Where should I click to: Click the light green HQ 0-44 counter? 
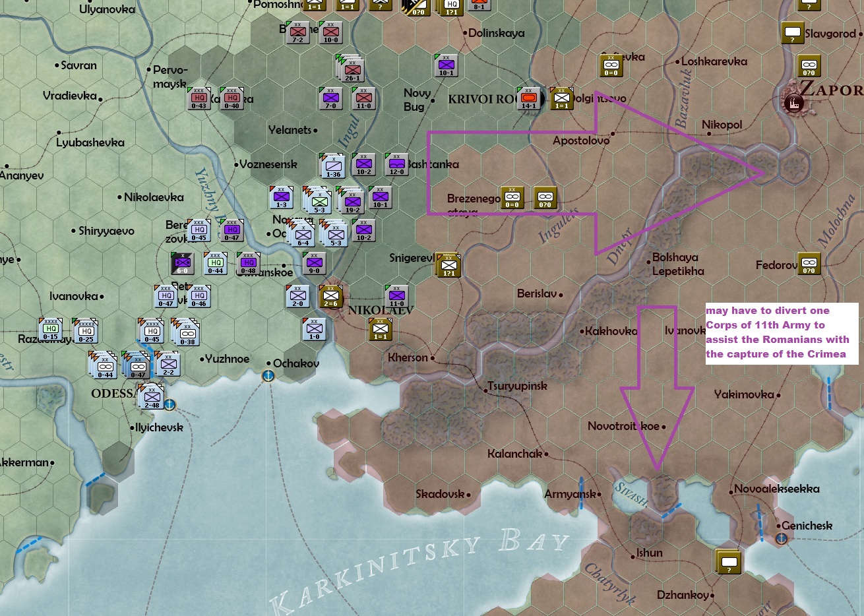(x=216, y=263)
